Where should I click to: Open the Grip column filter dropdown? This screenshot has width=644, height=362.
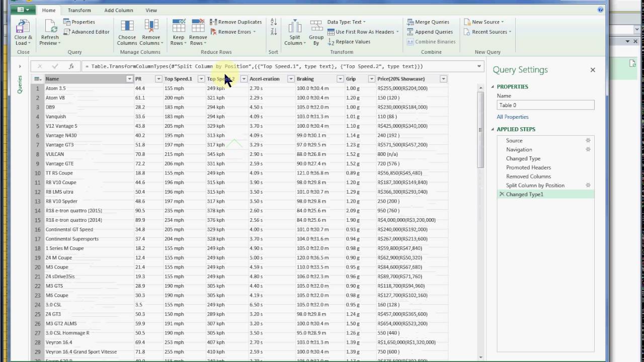click(372, 79)
